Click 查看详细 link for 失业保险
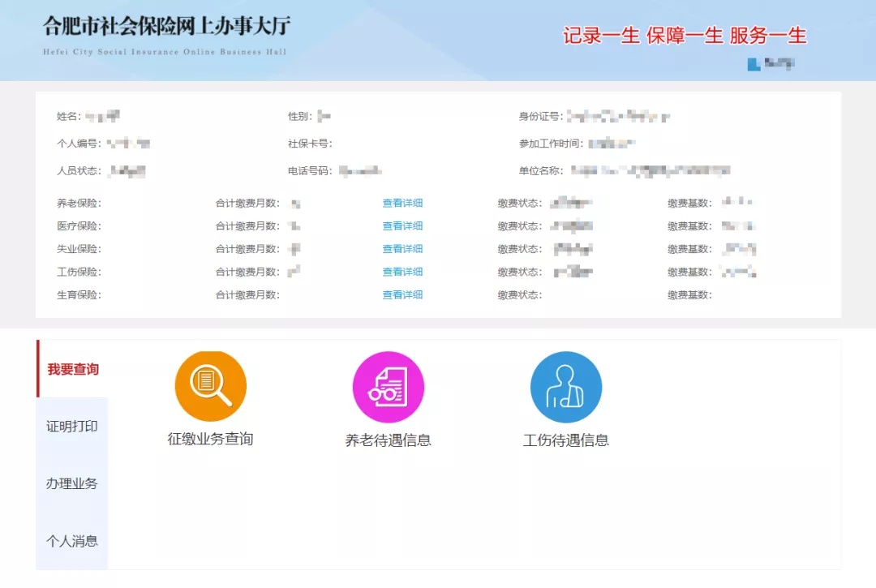 tap(402, 249)
